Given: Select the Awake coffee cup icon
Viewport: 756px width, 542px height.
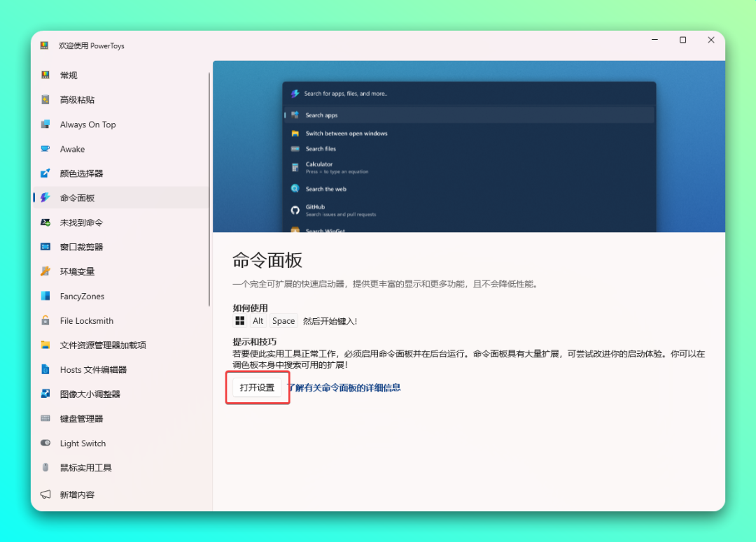Looking at the screenshot, I should [x=45, y=149].
